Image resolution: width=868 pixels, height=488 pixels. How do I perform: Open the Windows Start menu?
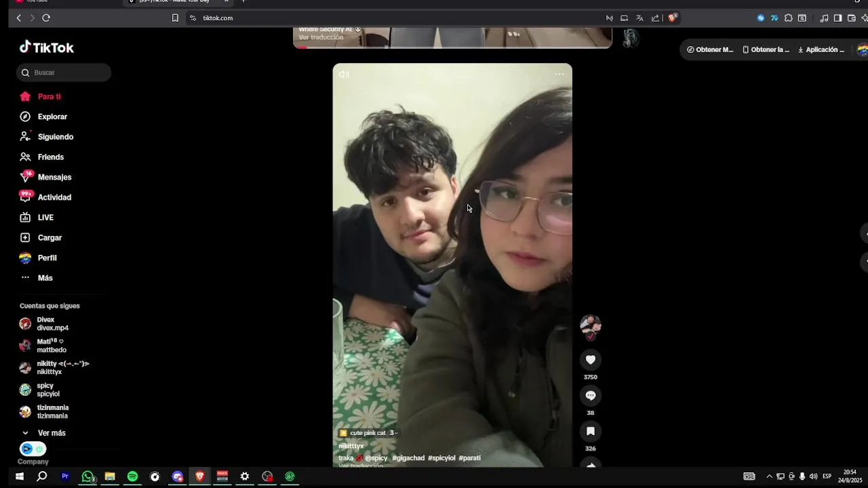(x=20, y=476)
